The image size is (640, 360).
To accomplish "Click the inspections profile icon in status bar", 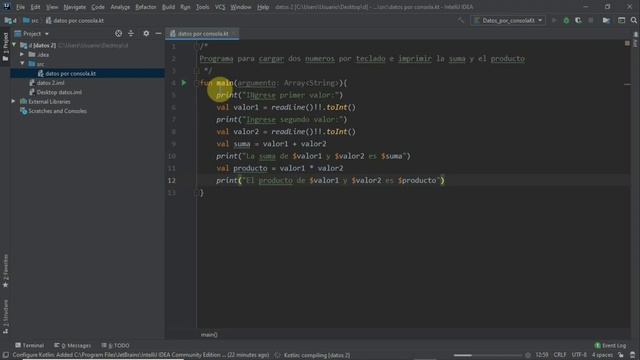I will [633, 355].
